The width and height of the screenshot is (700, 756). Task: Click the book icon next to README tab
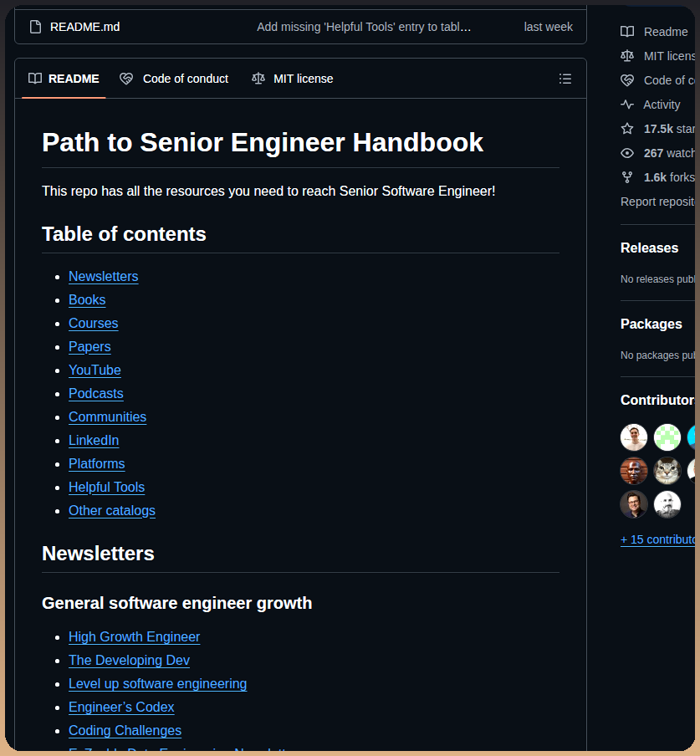point(35,79)
